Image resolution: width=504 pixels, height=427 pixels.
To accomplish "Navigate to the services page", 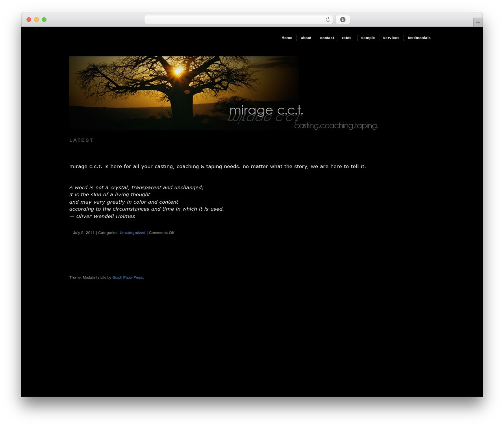I will (391, 38).
